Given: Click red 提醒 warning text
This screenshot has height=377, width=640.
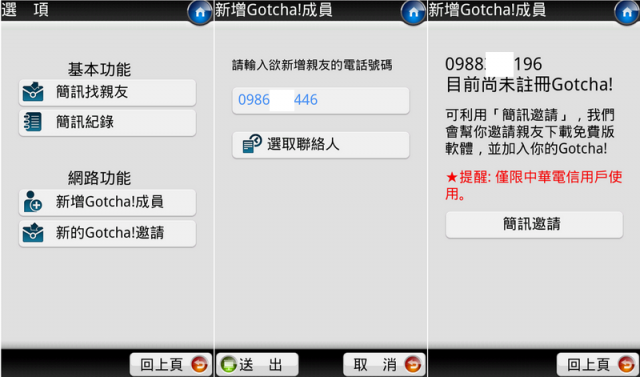Looking at the screenshot, I should (534, 186).
